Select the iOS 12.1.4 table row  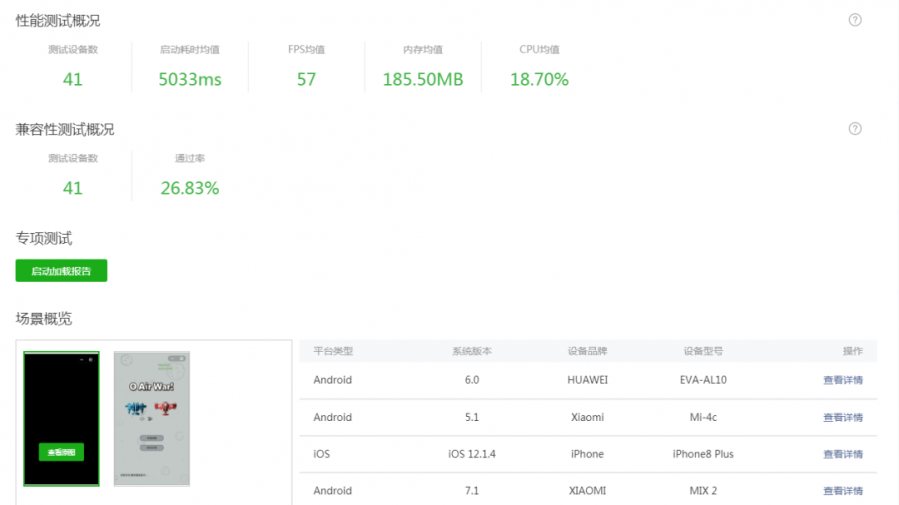[588, 454]
